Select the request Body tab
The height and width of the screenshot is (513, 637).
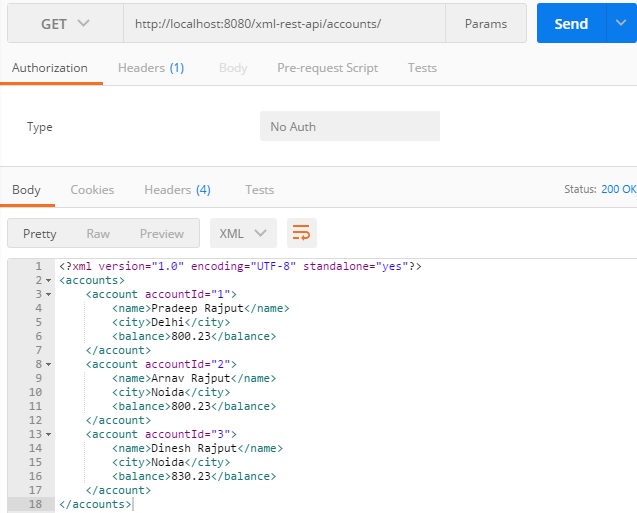coord(233,68)
